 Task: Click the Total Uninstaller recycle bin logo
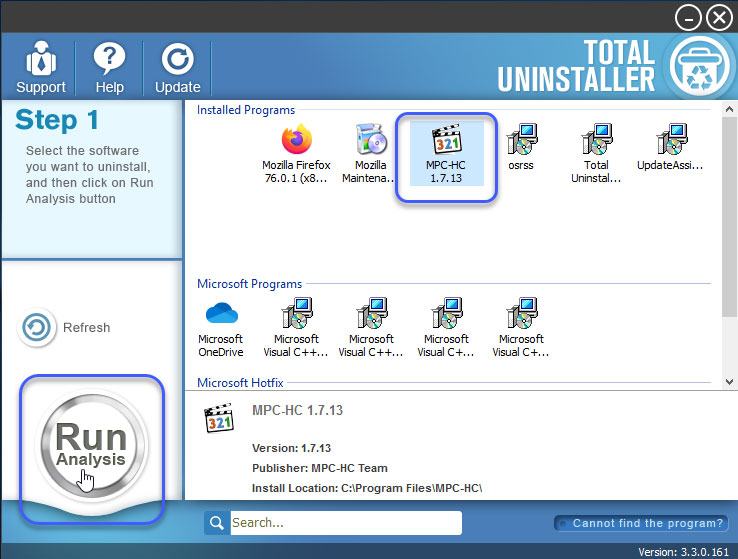pyautogui.click(x=699, y=66)
